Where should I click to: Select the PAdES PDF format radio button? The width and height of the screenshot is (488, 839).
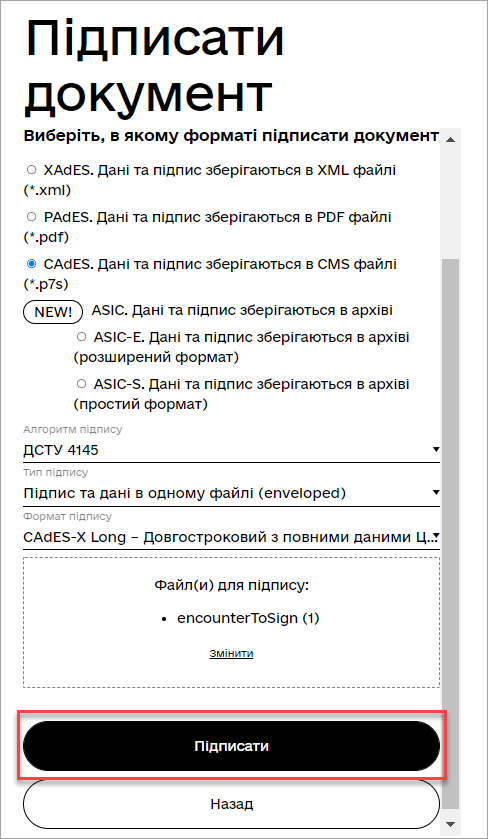(32, 217)
